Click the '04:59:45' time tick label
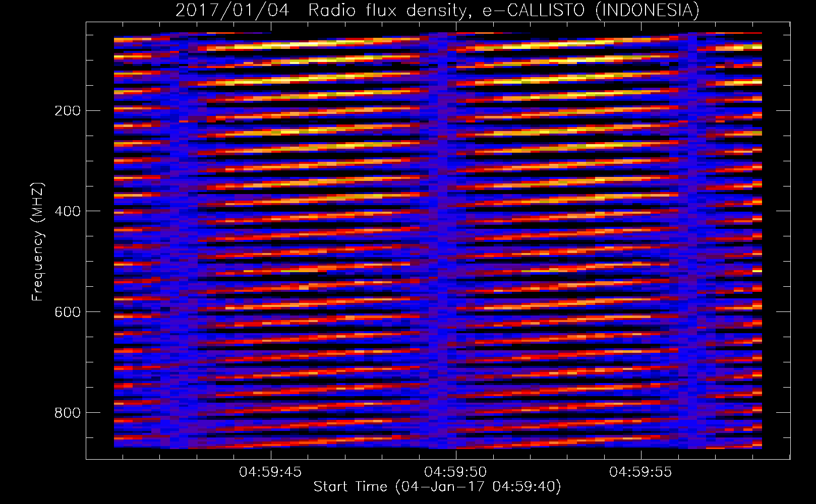The width and height of the screenshot is (816, 504). [x=270, y=472]
